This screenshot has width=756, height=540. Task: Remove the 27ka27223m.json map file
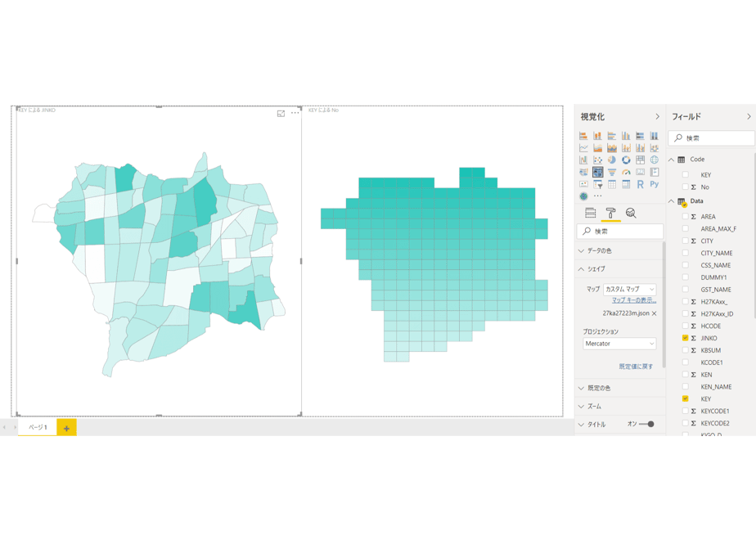pyautogui.click(x=655, y=313)
